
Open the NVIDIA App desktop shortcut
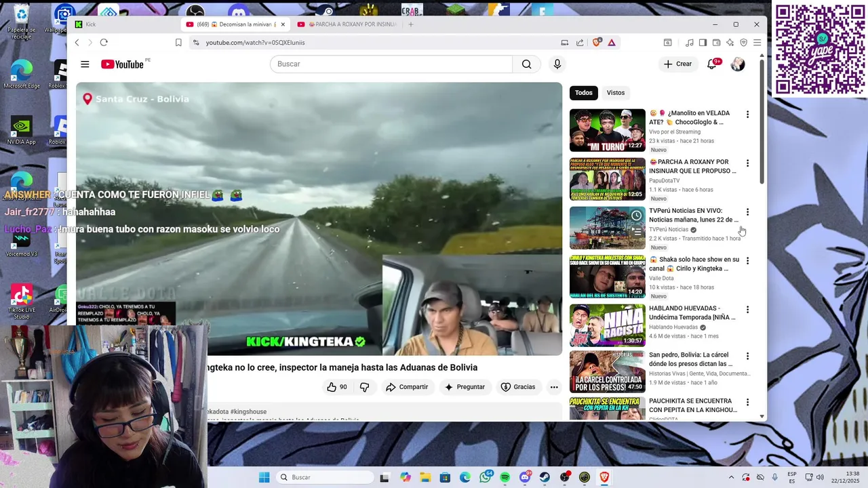click(x=21, y=131)
